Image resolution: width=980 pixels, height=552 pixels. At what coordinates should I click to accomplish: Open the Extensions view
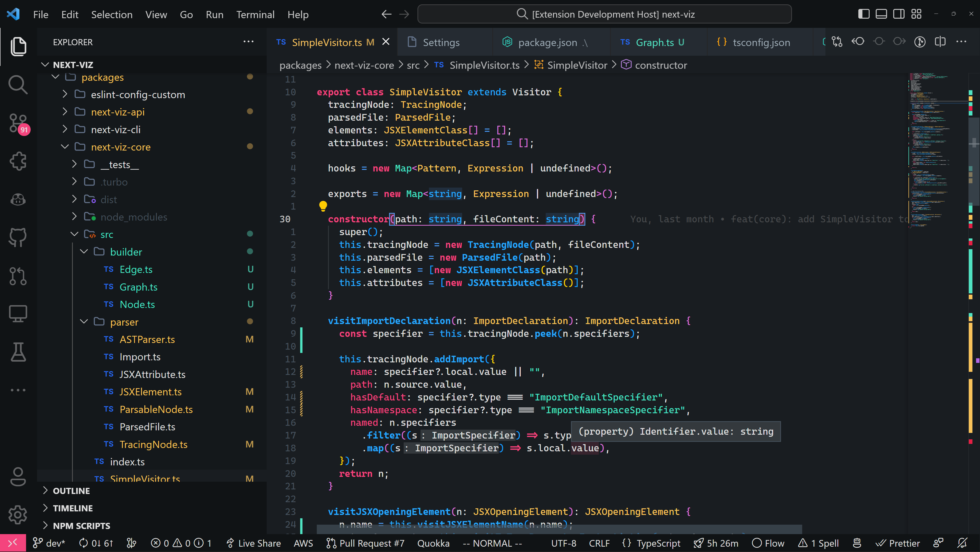pyautogui.click(x=18, y=161)
